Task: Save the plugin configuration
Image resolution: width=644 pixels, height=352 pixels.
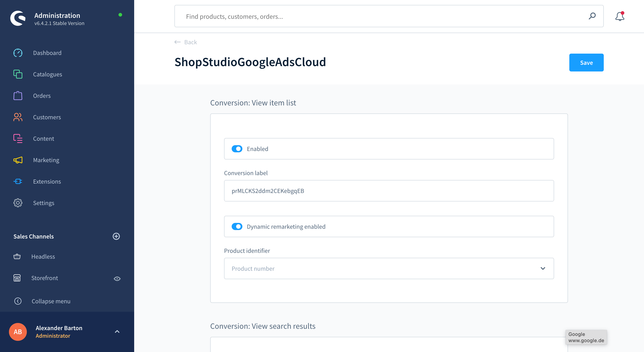Action: tap(586, 63)
